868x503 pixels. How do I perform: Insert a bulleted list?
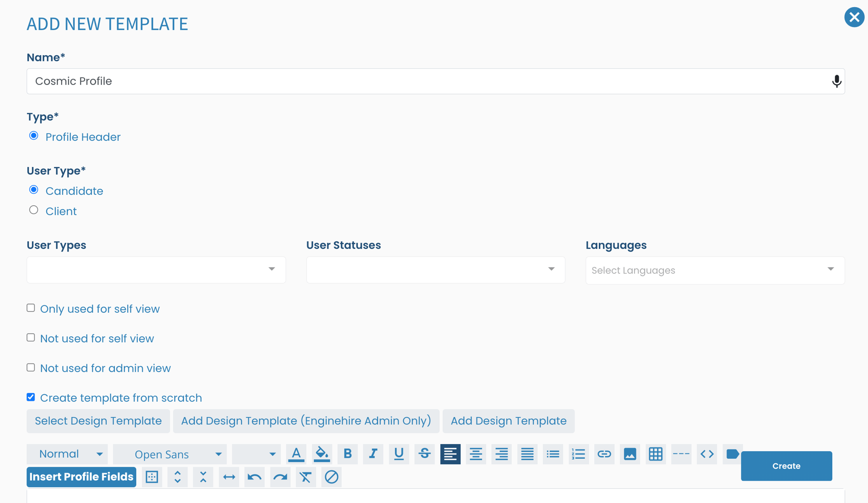pyautogui.click(x=553, y=454)
